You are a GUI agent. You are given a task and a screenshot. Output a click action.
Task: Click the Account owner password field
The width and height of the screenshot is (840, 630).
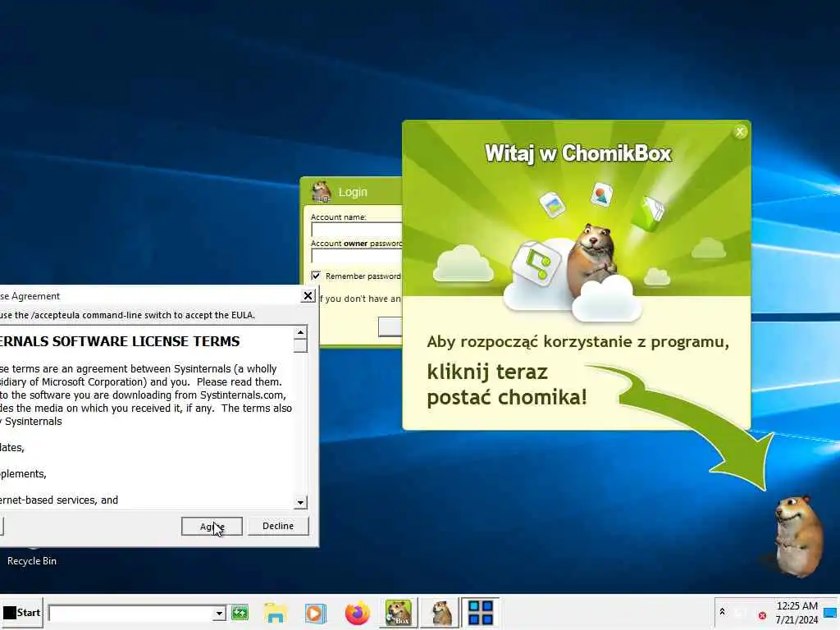click(356, 256)
